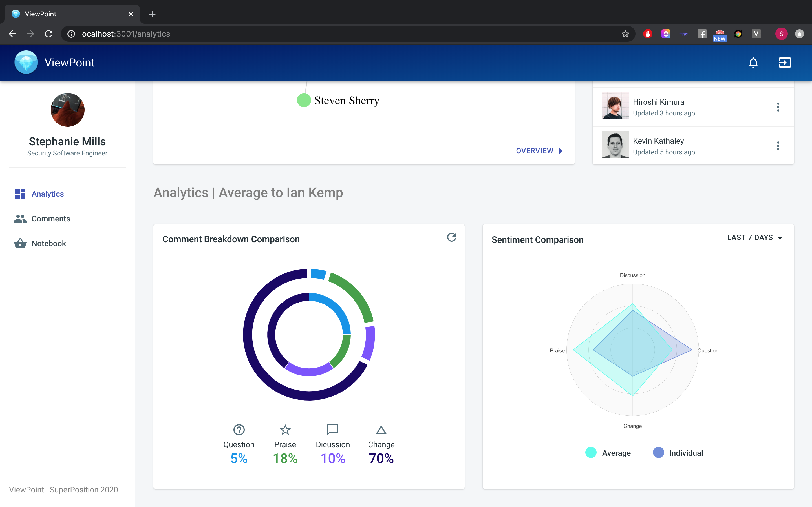Reload the page in the browser
Image resolution: width=812 pixels, height=507 pixels.
[x=49, y=34]
